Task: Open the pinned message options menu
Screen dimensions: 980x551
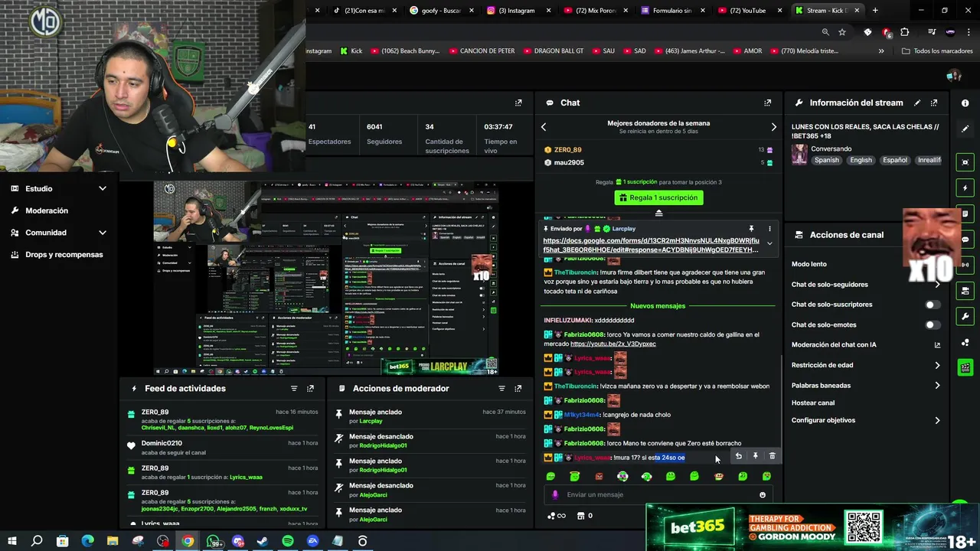Action: [x=769, y=229]
